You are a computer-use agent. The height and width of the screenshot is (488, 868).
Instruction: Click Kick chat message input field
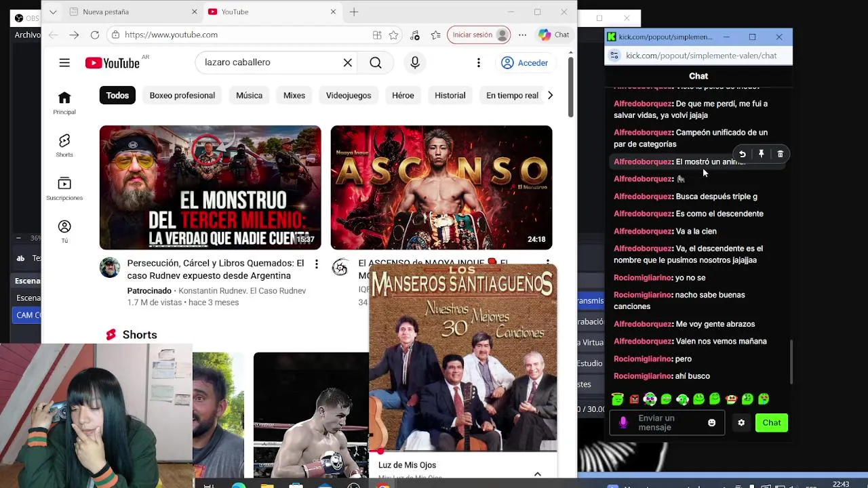pyautogui.click(x=667, y=423)
